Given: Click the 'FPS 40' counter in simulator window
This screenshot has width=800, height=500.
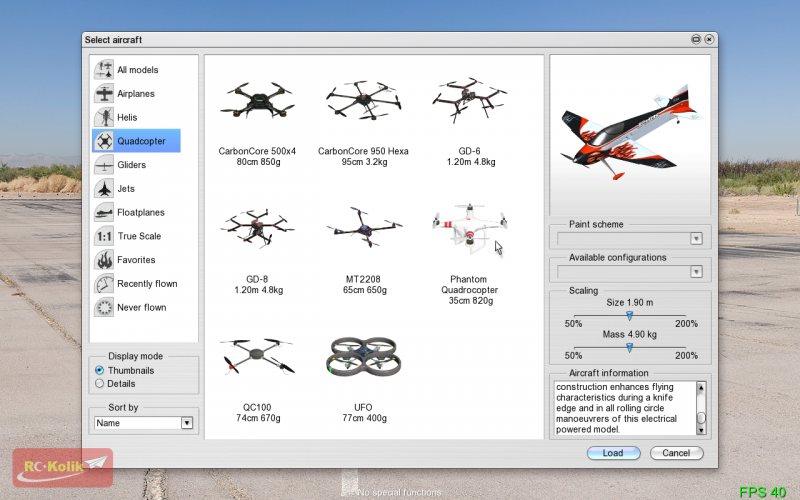Looking at the screenshot, I should point(762,492).
